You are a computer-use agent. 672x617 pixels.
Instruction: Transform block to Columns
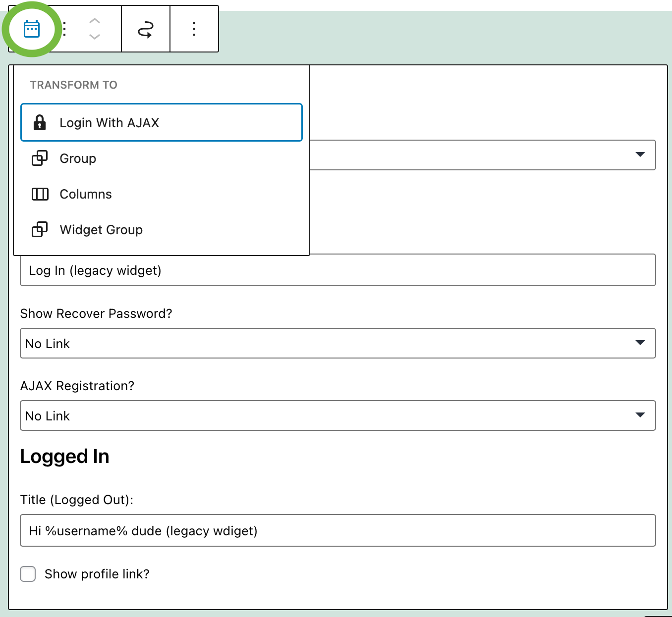pyautogui.click(x=162, y=194)
